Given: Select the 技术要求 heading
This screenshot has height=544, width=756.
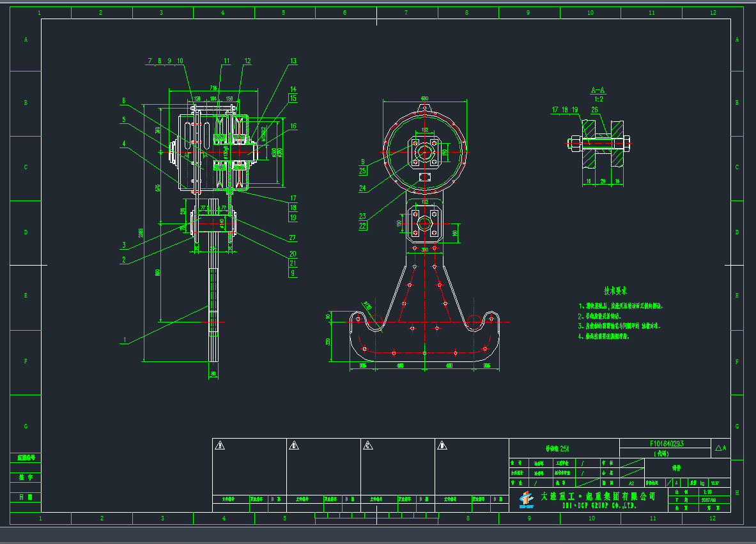Looking at the screenshot, I should click(x=615, y=291).
